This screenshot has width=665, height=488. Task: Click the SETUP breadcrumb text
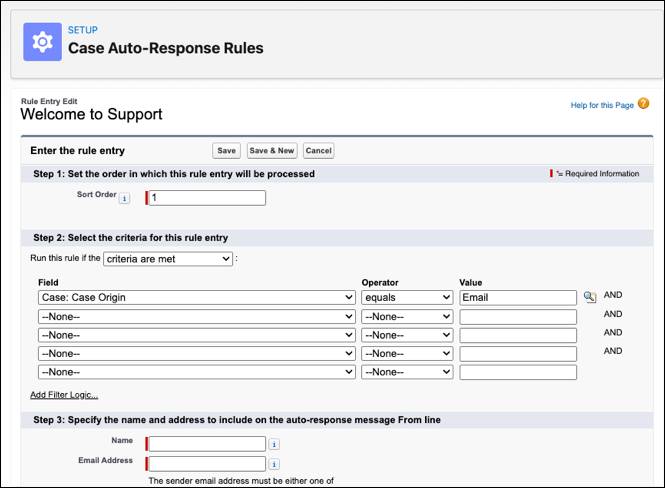click(83, 30)
